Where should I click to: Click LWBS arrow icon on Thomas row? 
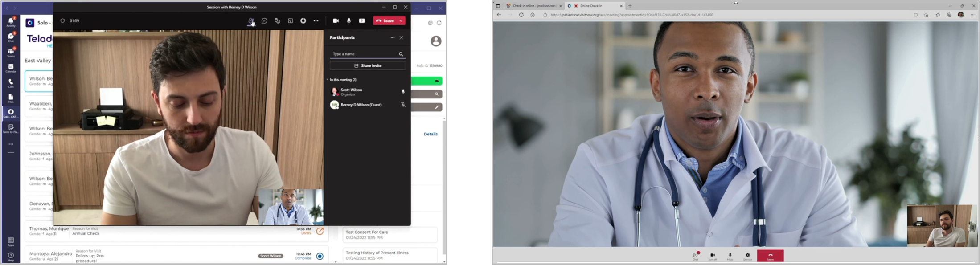coord(320,231)
